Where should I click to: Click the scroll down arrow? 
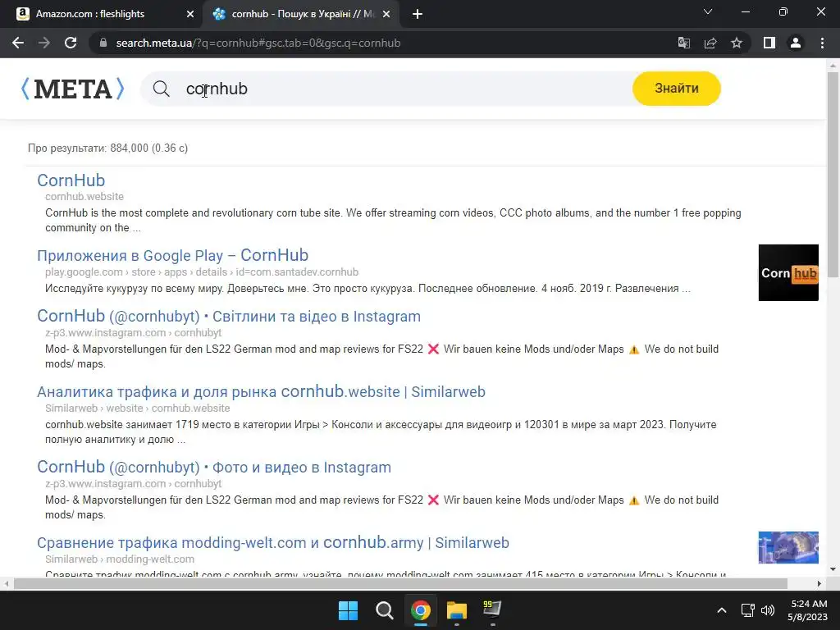coord(833,569)
